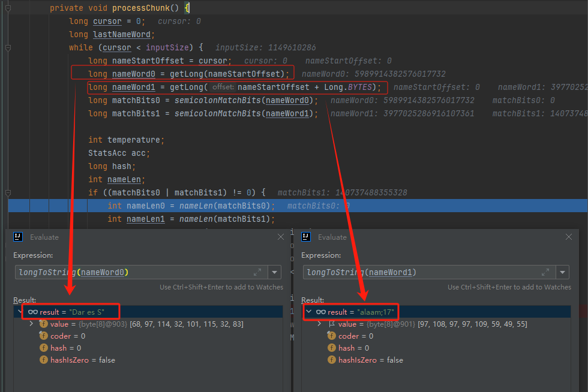Click the IntelliJ icon in right Evaluate dialog

[x=306, y=237]
